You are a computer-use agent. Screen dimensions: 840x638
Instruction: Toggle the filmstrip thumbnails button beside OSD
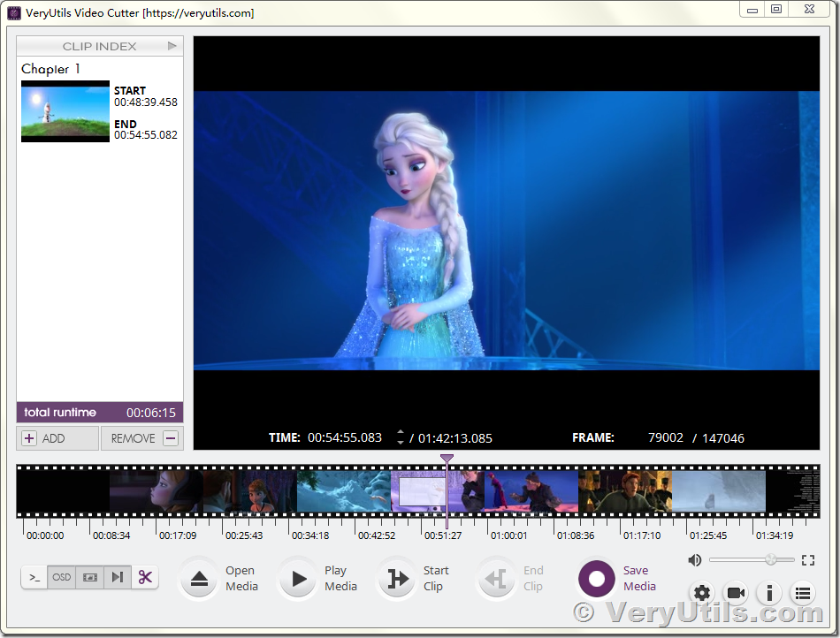pyautogui.click(x=89, y=578)
